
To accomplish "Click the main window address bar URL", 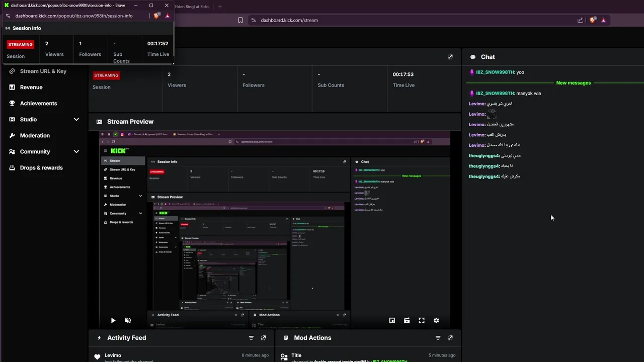I will pyautogui.click(x=289, y=20).
